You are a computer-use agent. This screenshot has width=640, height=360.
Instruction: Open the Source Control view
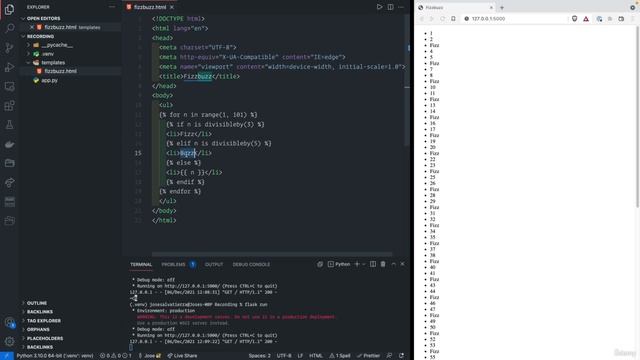9,48
